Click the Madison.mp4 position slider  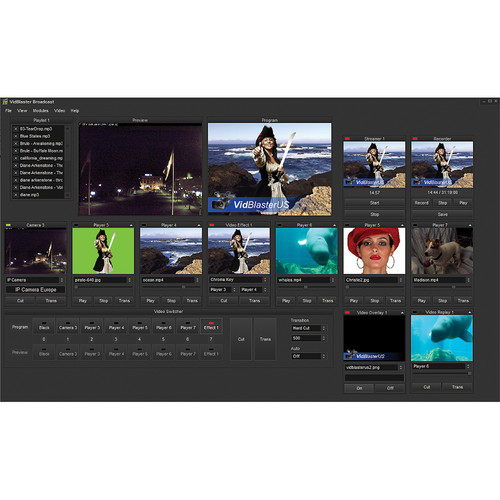tap(442, 287)
